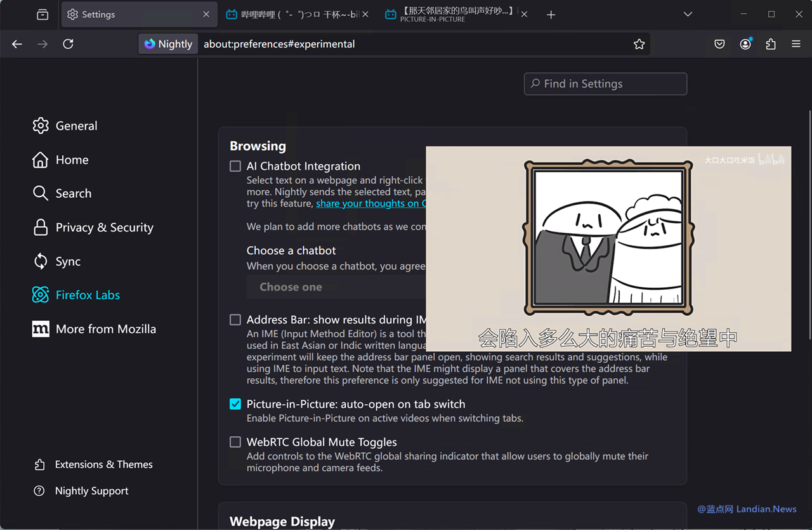Click the Nightly identity icon in address bar
Image resolution: width=812 pixels, height=530 pixels.
168,44
